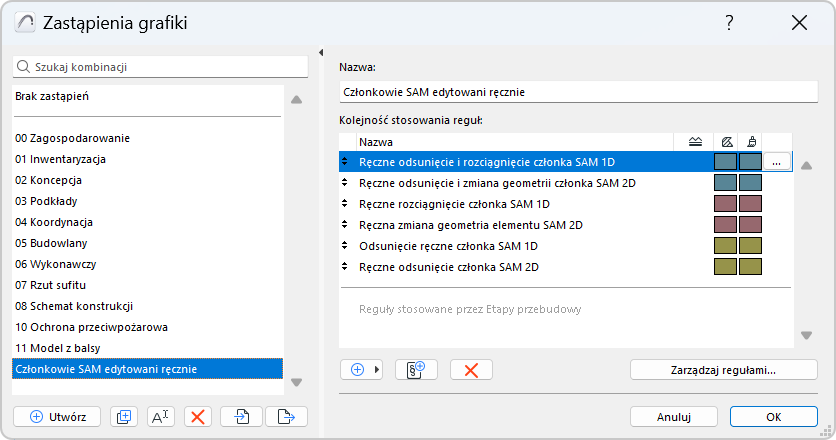Click the import combination icon
Image resolution: width=836 pixels, height=440 pixels.
point(241,416)
